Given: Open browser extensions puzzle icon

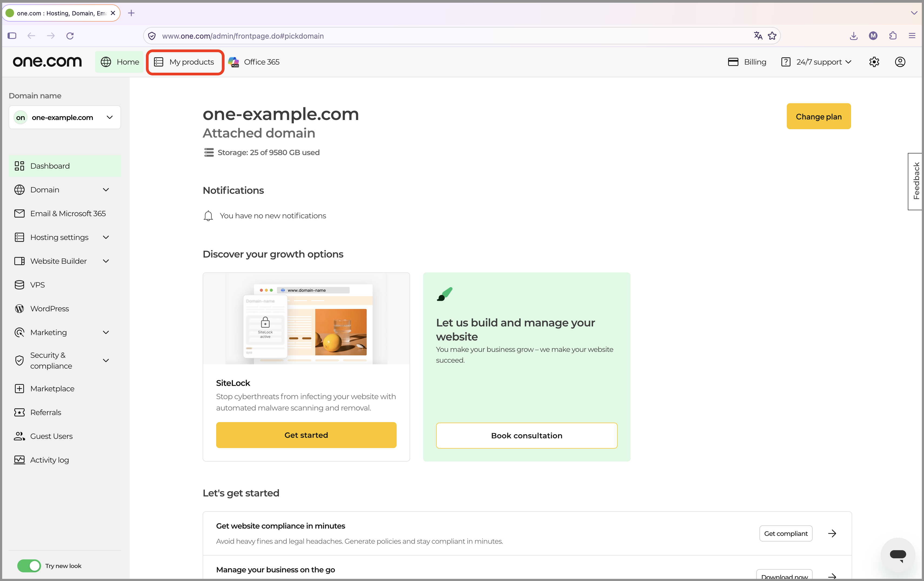Looking at the screenshot, I should click(893, 36).
